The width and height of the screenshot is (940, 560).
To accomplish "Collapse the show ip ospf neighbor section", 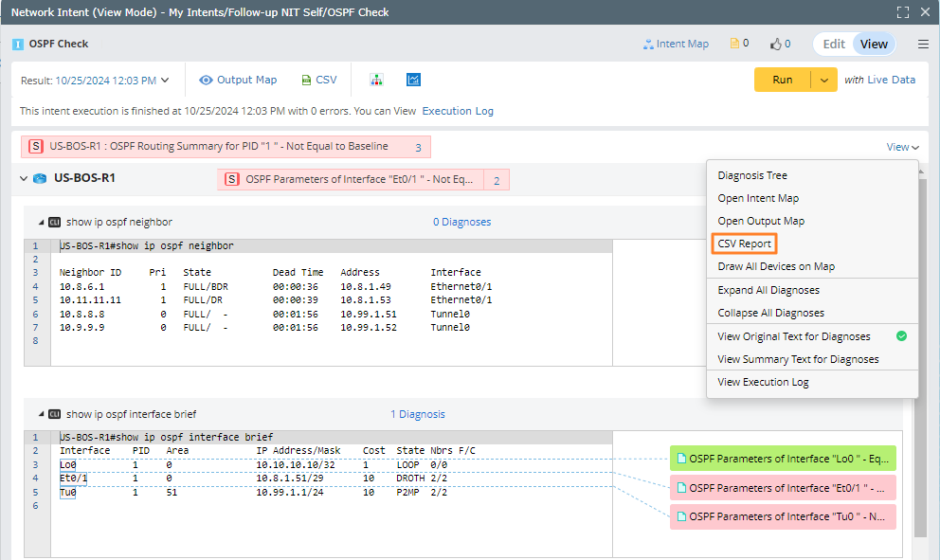I will tap(41, 222).
